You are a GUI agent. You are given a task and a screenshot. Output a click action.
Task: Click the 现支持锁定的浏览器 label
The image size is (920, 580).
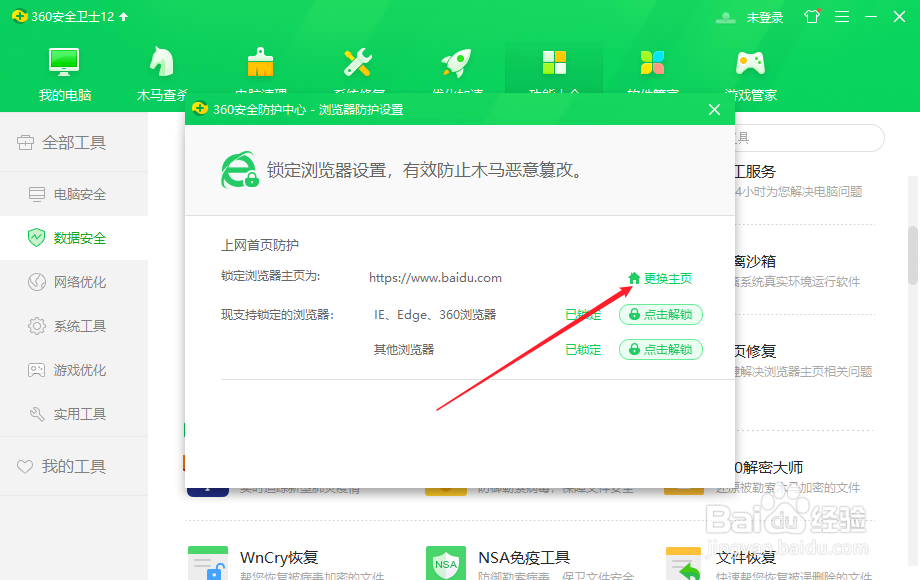[277, 315]
